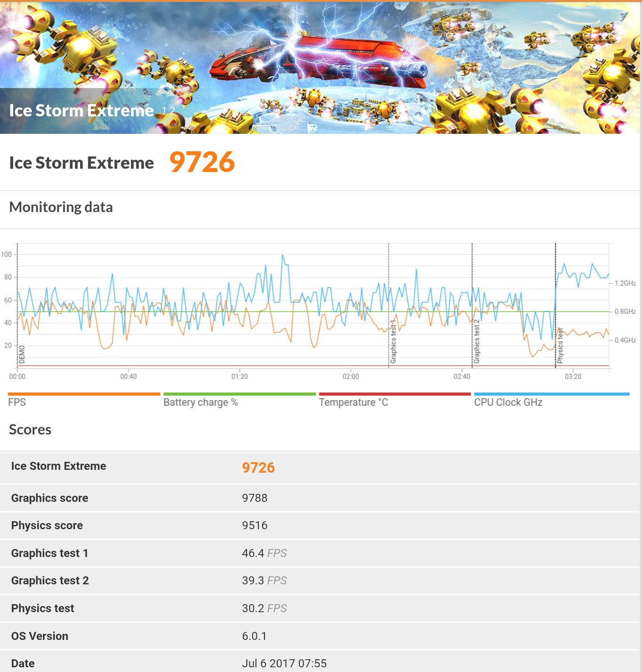The height and width of the screenshot is (672, 642).
Task: Click the date value Jul 6 2017 07:55
Action: coord(284,664)
